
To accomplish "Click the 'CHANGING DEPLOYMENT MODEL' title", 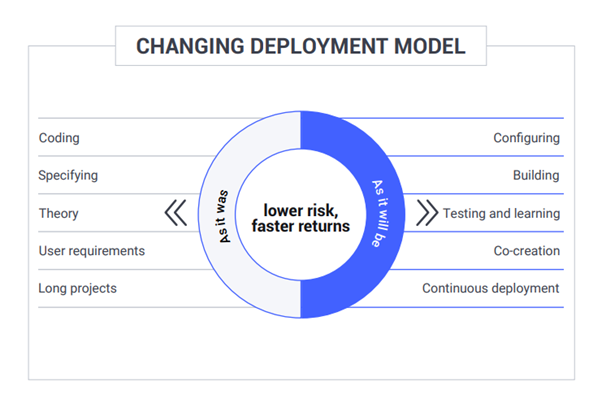I will (301, 46).
